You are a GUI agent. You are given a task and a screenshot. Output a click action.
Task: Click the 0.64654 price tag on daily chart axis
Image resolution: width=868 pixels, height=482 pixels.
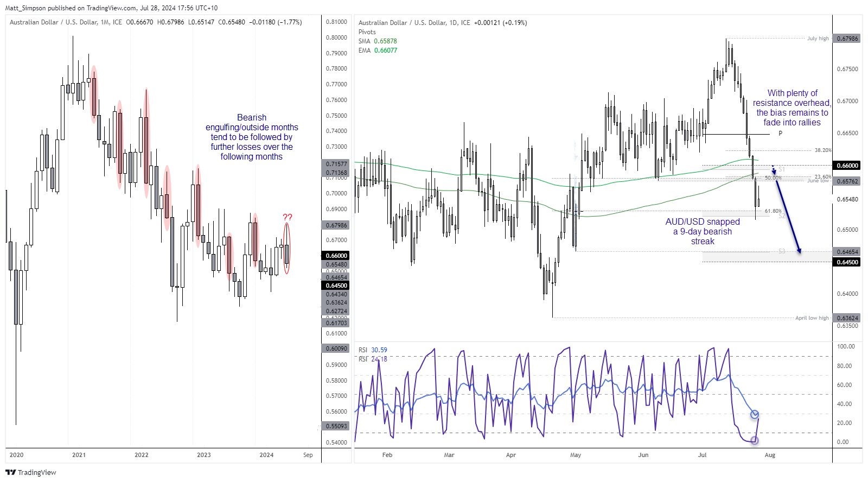click(x=847, y=252)
